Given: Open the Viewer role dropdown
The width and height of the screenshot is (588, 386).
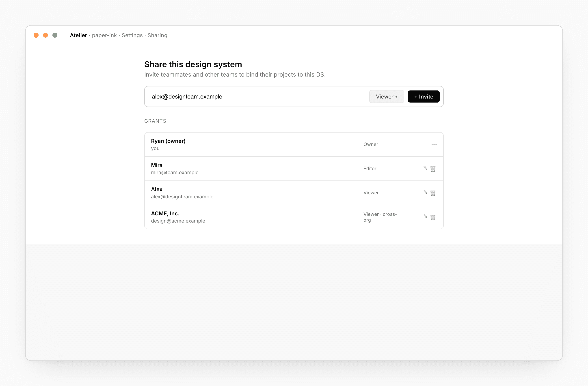Looking at the screenshot, I should point(387,96).
